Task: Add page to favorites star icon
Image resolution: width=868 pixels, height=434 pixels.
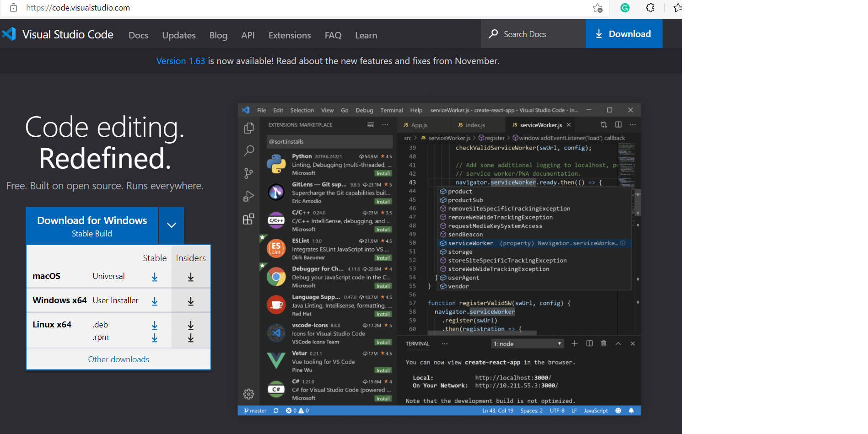Action: pos(598,8)
